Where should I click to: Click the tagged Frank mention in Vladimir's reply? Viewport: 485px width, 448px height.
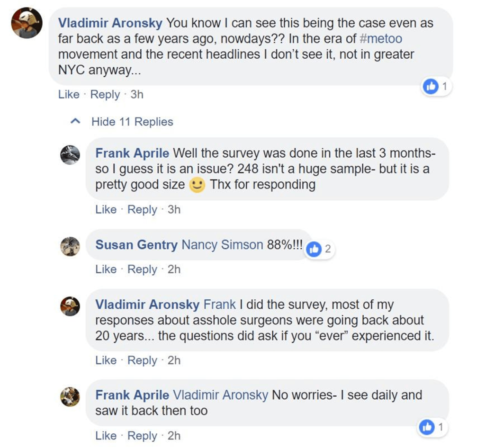click(x=220, y=304)
